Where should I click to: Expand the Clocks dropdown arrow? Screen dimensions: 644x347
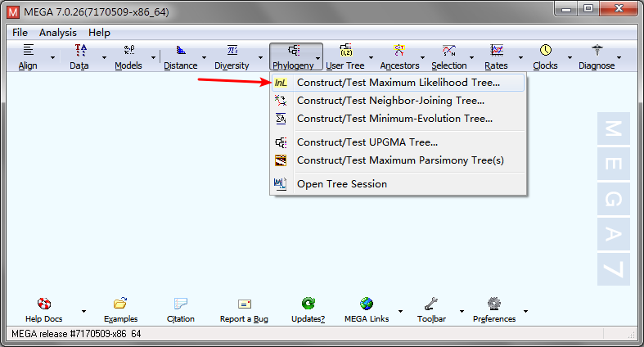(x=570, y=58)
